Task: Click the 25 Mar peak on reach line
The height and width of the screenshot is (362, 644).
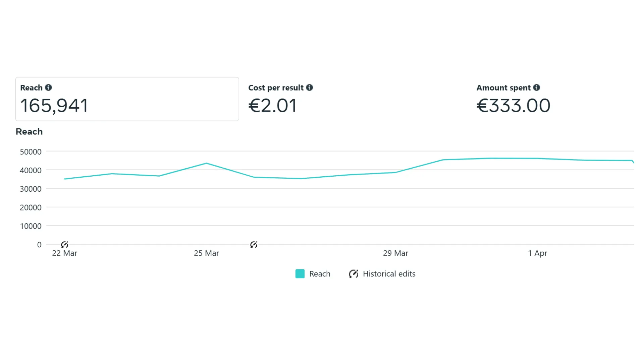Action: click(207, 163)
